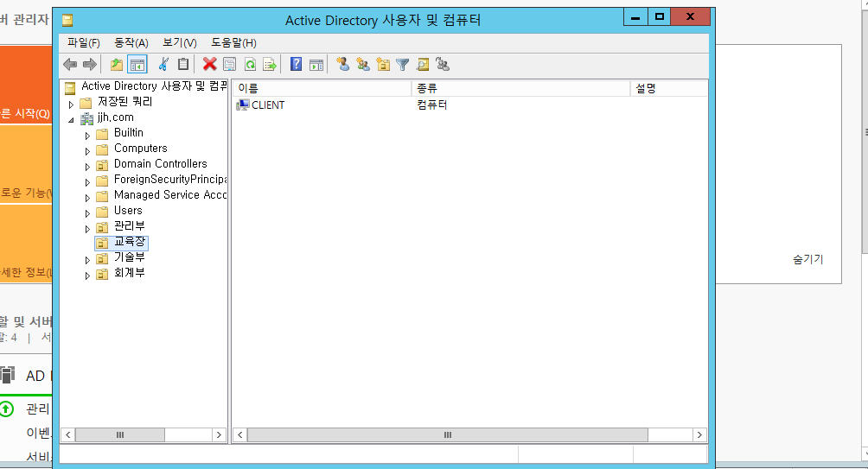Screen dimensions: 868x469
Task: Click the AD DS tile icon in Server Manager
Action: point(7,375)
